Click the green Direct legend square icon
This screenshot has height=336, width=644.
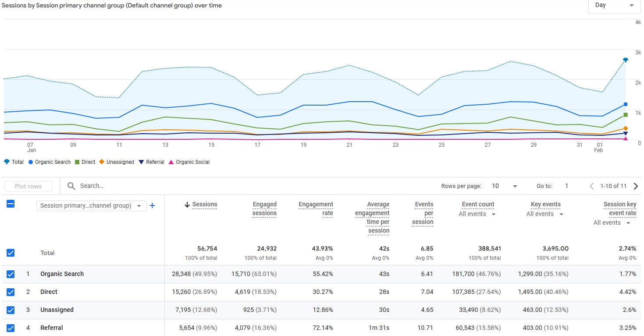coord(78,162)
